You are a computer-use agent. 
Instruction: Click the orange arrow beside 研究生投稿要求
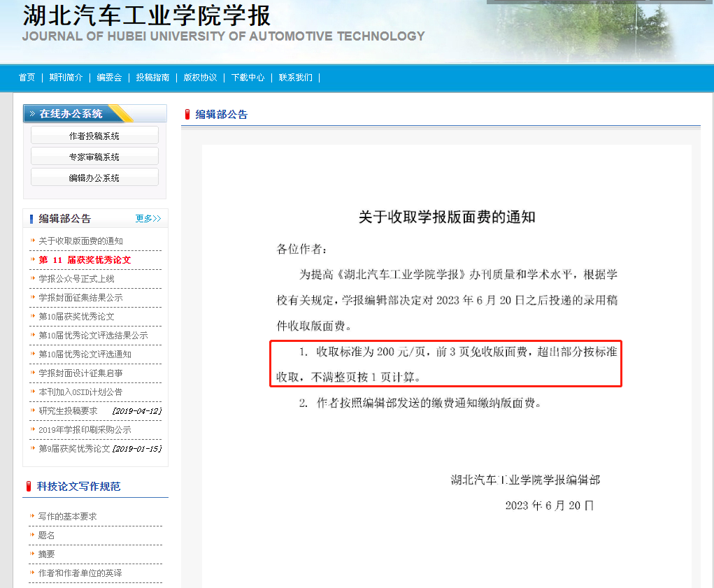pos(33,410)
